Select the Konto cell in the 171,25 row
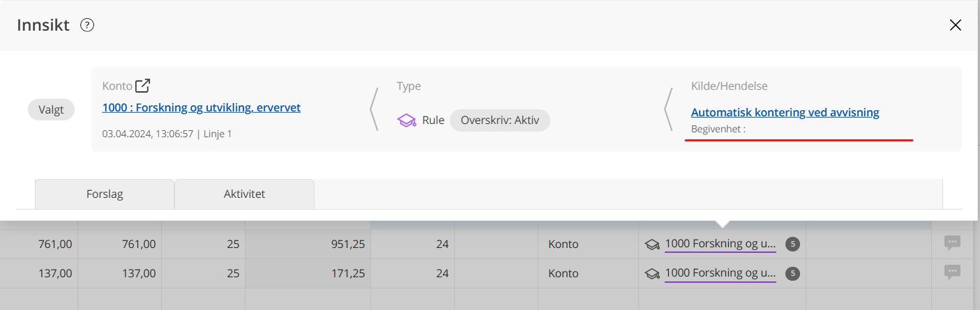This screenshot has width=980, height=310. [x=564, y=274]
